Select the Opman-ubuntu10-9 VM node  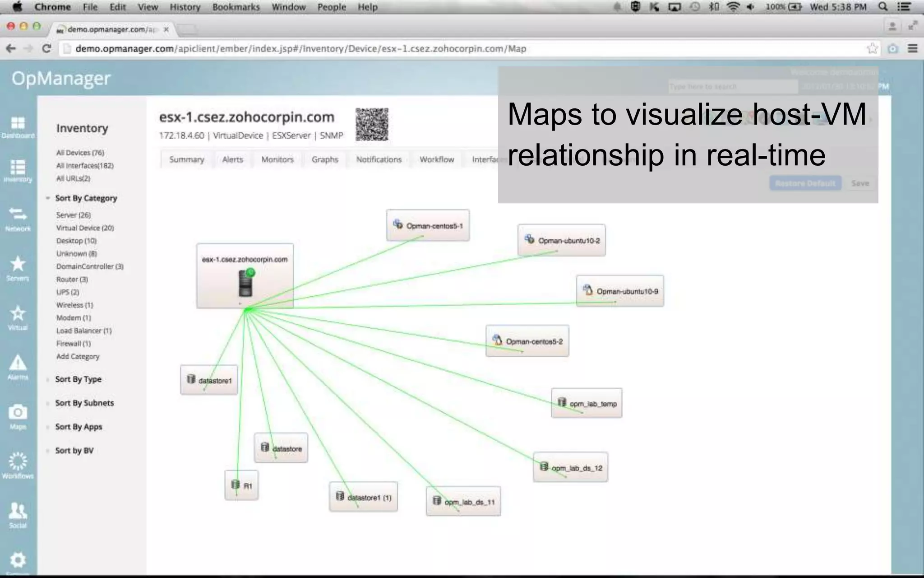(x=620, y=291)
